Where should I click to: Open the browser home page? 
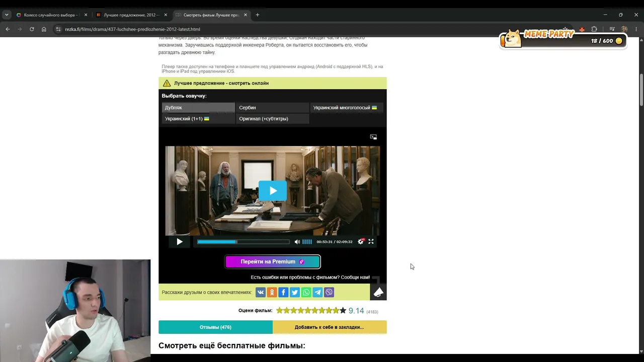44,29
